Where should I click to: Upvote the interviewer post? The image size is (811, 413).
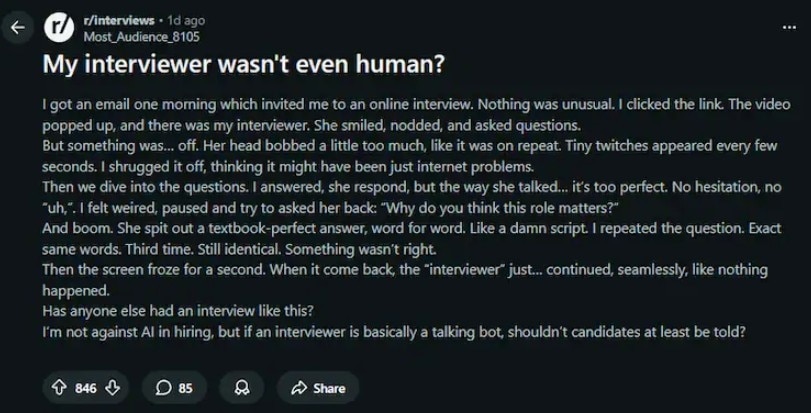point(59,387)
